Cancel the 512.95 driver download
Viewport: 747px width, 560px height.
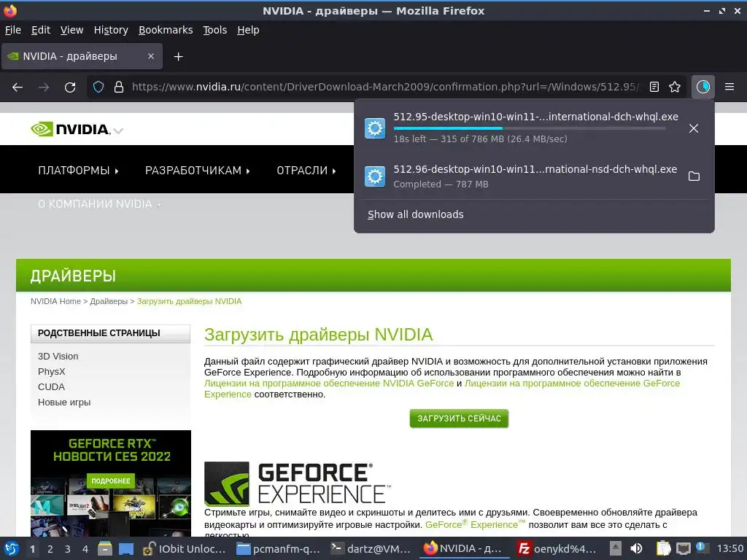[694, 128]
